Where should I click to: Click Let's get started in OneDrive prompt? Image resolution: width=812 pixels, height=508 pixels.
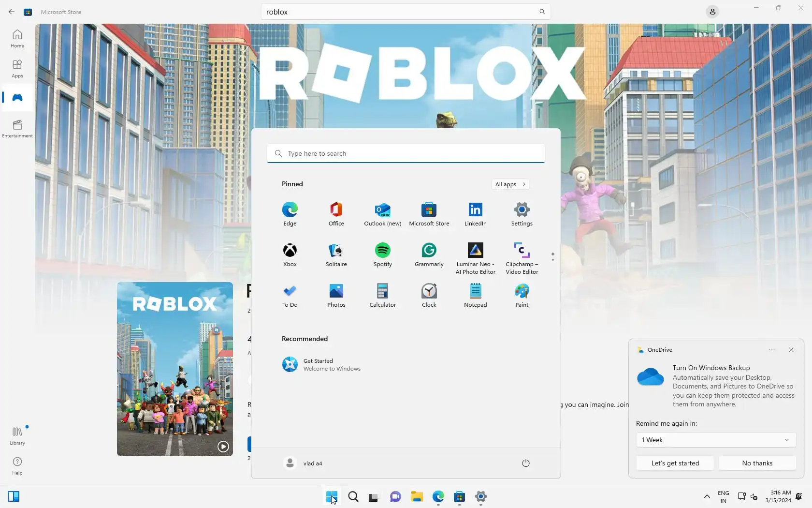tap(675, 463)
